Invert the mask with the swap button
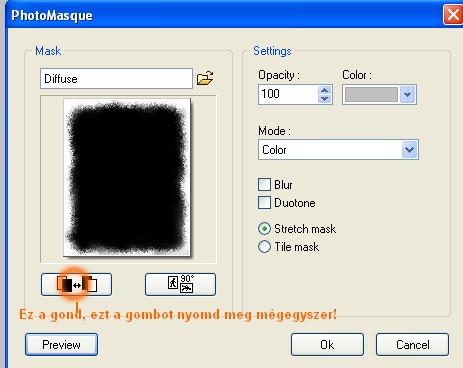The image size is (463, 368). coord(76,284)
